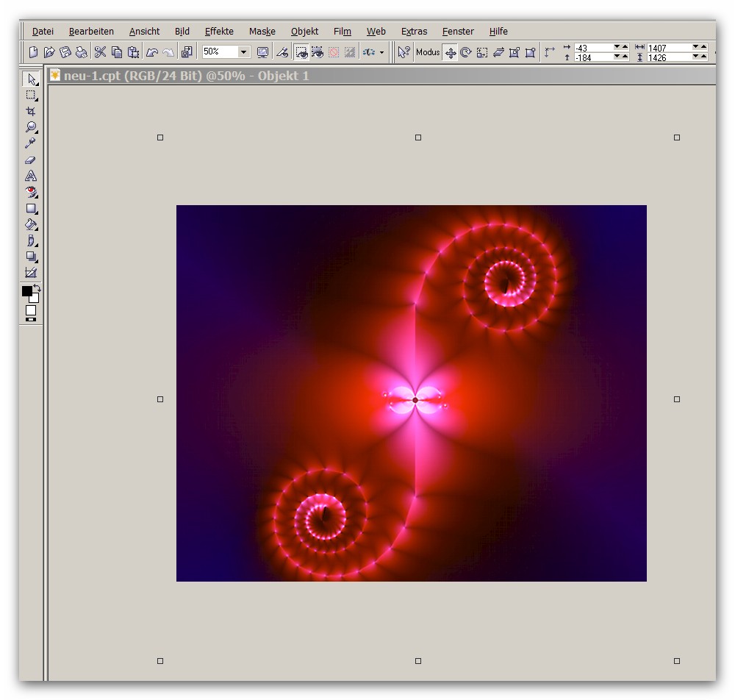Click height field showing 1426
The height and width of the screenshot is (700, 735).
(x=670, y=57)
